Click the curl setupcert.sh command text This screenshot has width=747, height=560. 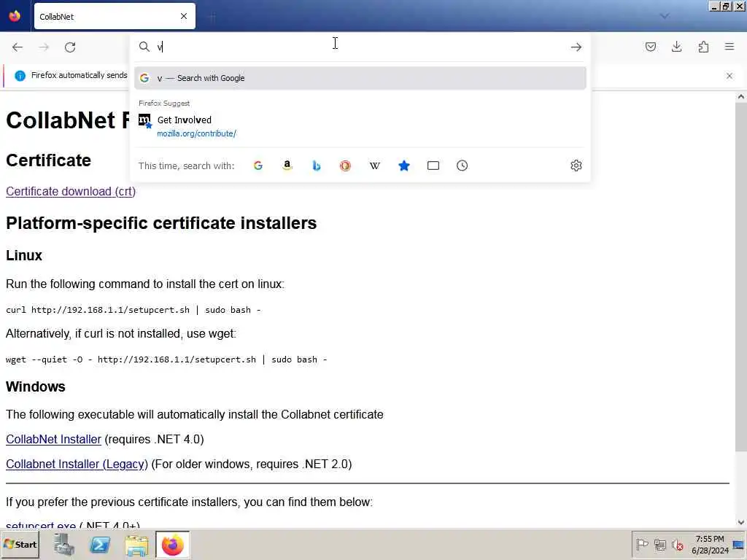[x=133, y=310]
